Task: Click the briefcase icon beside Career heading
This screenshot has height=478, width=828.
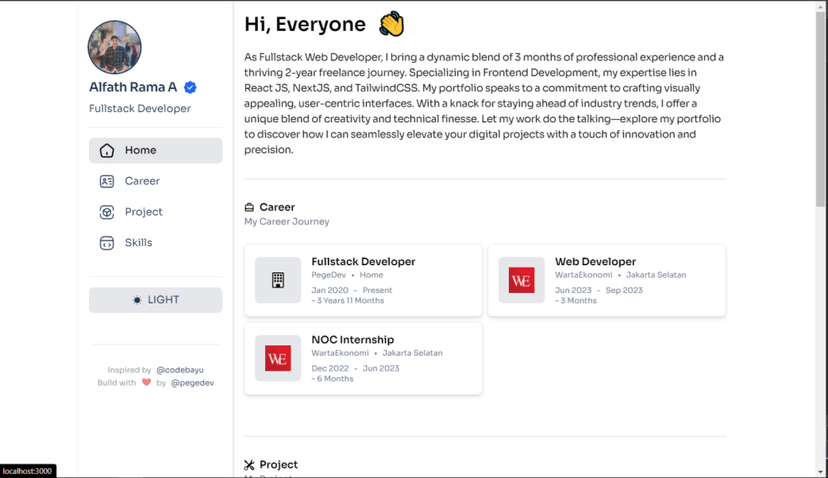Action: tap(249, 207)
